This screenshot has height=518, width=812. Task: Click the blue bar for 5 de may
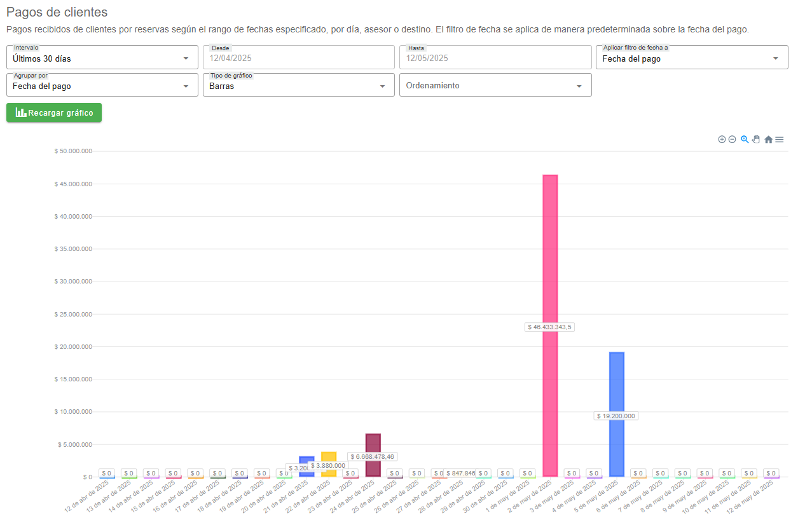coord(616,381)
